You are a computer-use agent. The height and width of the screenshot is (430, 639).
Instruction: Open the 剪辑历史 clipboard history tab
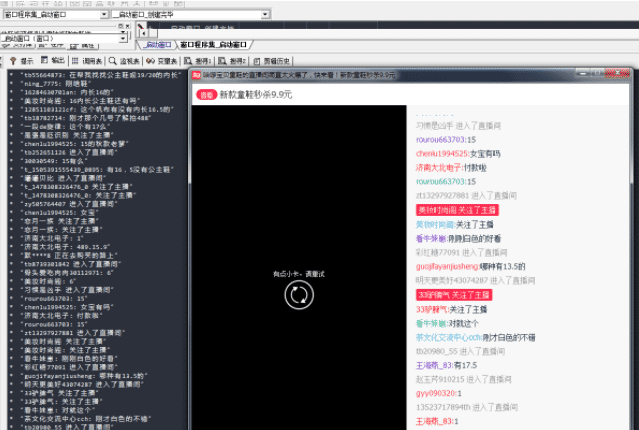click(277, 61)
